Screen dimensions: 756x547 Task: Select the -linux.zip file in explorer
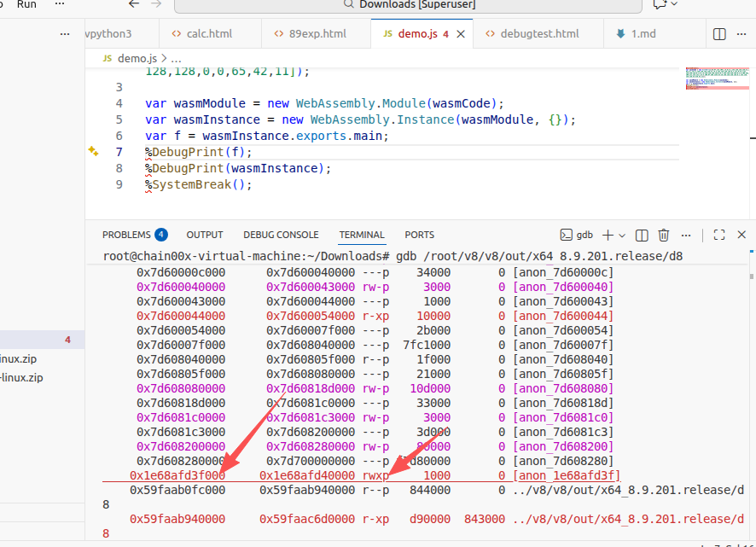[x=21, y=378]
